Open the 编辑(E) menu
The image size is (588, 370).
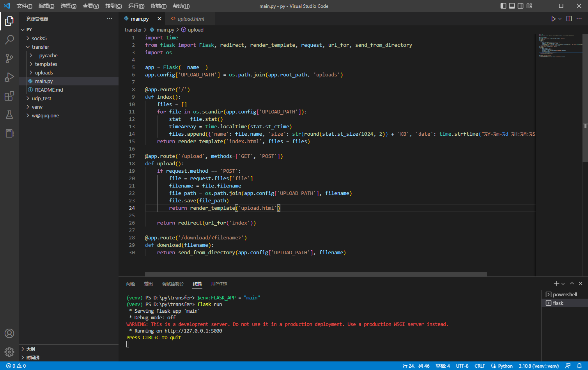tap(46, 6)
